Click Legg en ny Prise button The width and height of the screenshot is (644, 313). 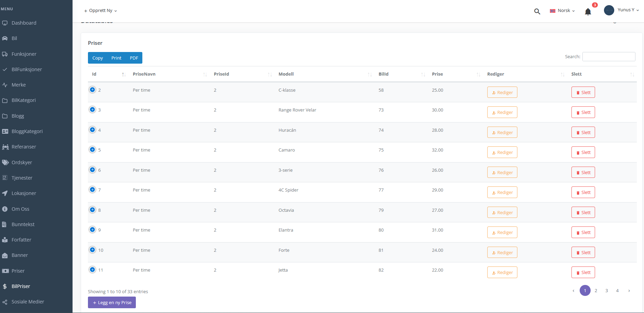click(x=112, y=302)
